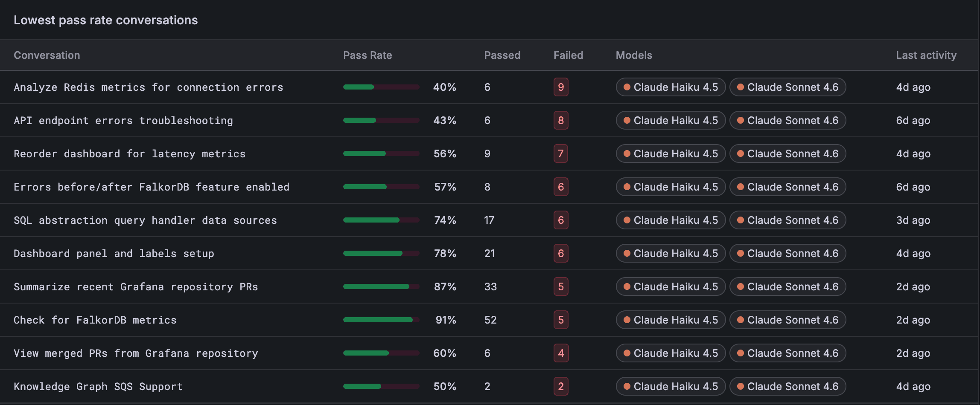980x405 pixels.
Task: Click the failed count badge showing 7
Action: [x=561, y=154]
